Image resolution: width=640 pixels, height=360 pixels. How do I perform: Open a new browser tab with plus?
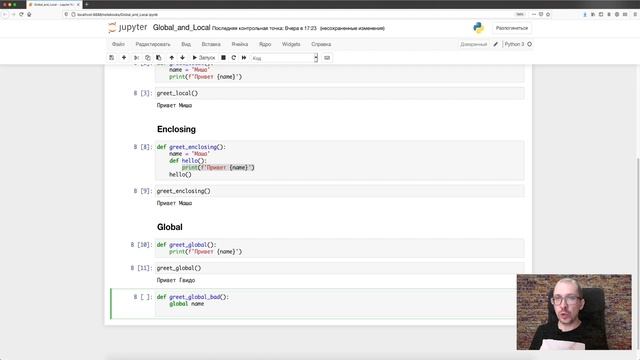click(x=87, y=4)
